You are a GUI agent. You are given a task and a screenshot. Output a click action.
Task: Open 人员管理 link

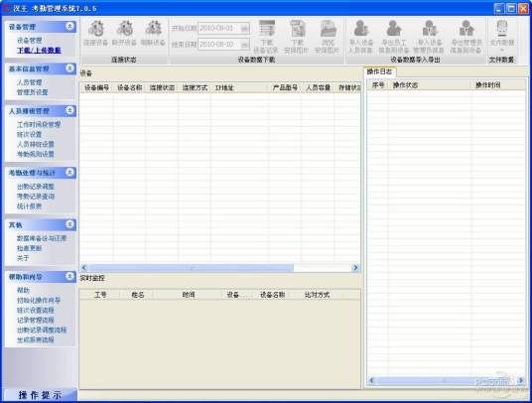[x=30, y=82]
